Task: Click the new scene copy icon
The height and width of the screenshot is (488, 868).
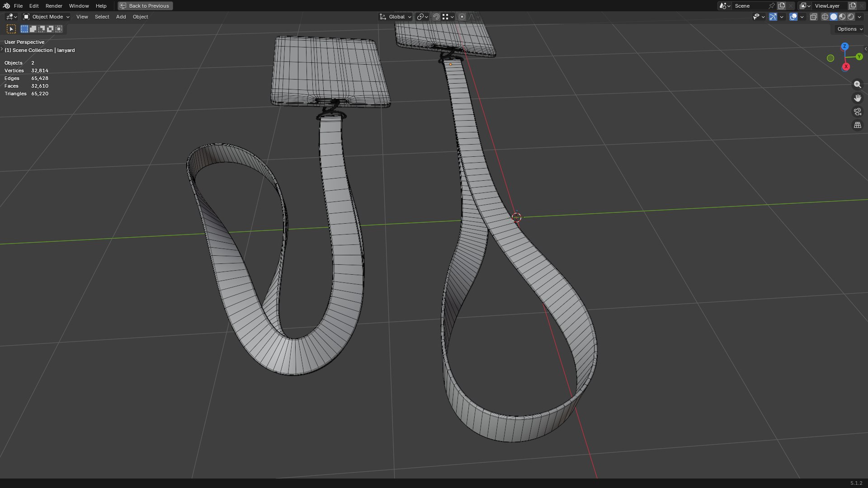Action: tap(782, 6)
